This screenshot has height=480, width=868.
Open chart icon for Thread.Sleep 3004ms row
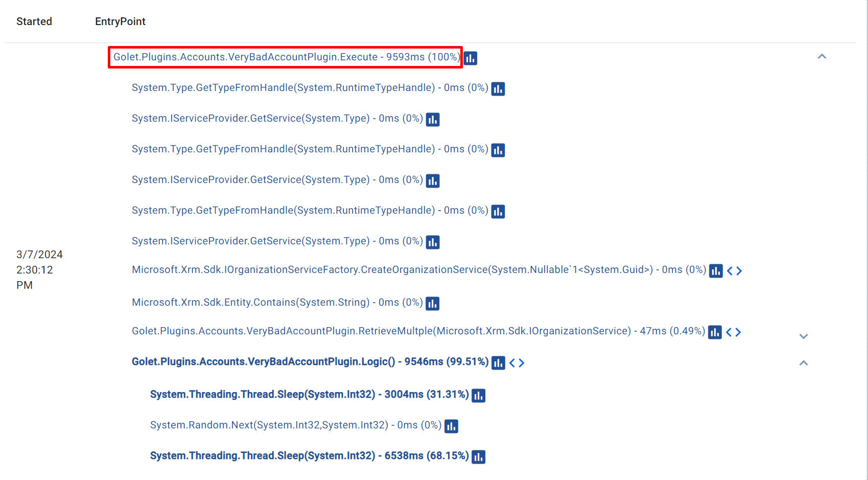478,396
